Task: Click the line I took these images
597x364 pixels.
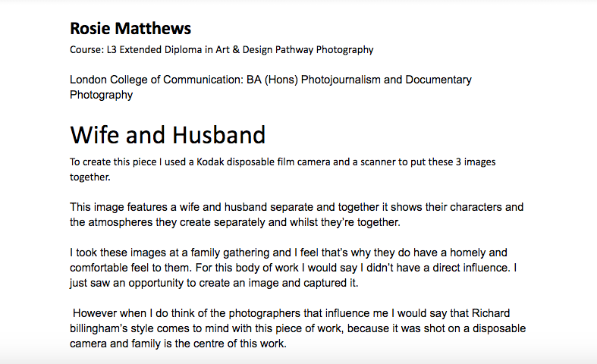Action: point(288,253)
